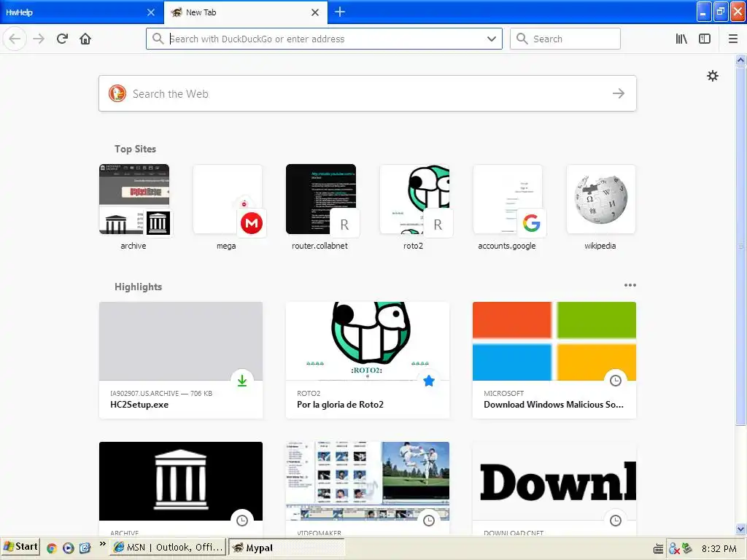Click the Highlights heading
The image size is (747, 560).
tap(138, 287)
